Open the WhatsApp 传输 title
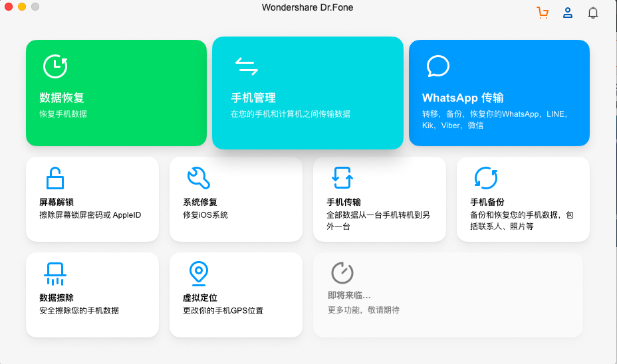Screen dimensions: 617x364 [463, 98]
